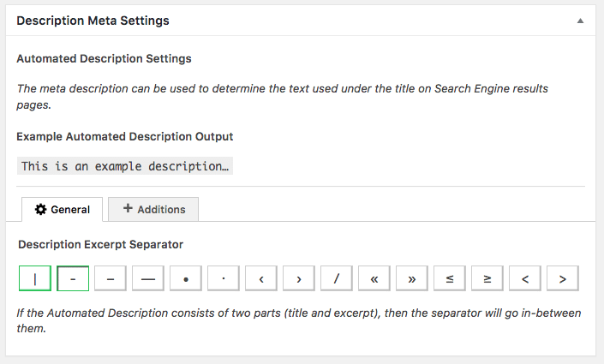Viewport: 604px width, 364px height.
Task: Select the less-than-or-equal separator
Action: 450,278
